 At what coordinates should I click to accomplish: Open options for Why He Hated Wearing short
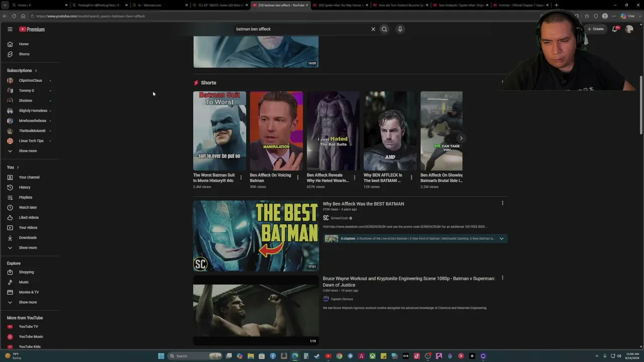354,177
